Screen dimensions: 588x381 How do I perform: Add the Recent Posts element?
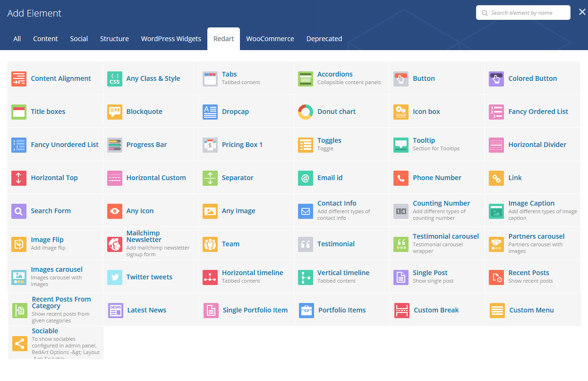tap(532, 277)
